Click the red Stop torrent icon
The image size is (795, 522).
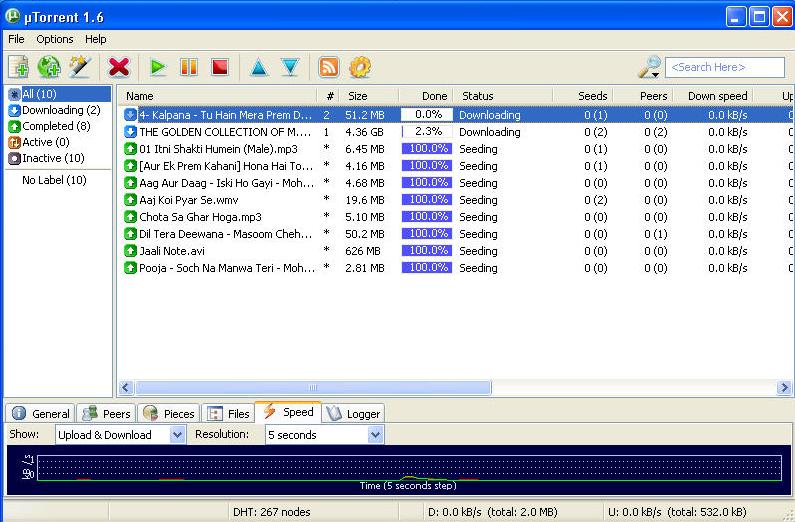point(220,67)
